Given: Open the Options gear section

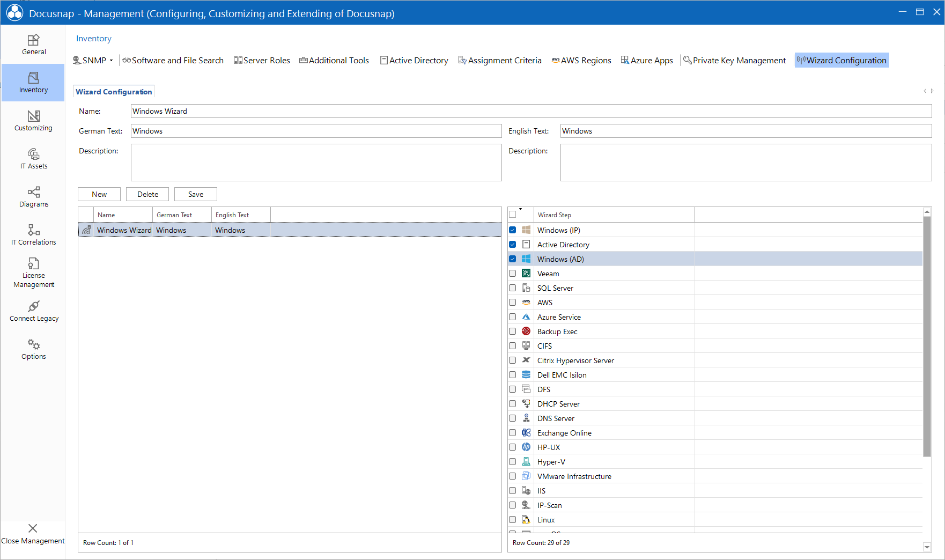Looking at the screenshot, I should pos(33,349).
